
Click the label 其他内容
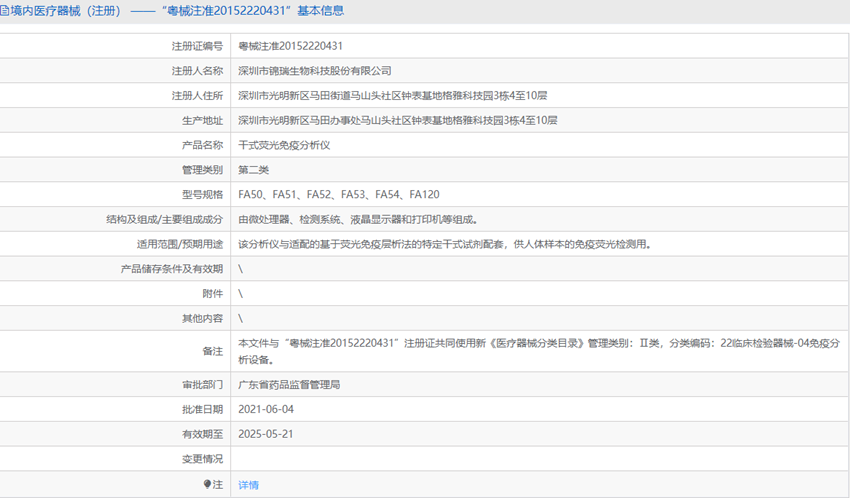tap(202, 319)
